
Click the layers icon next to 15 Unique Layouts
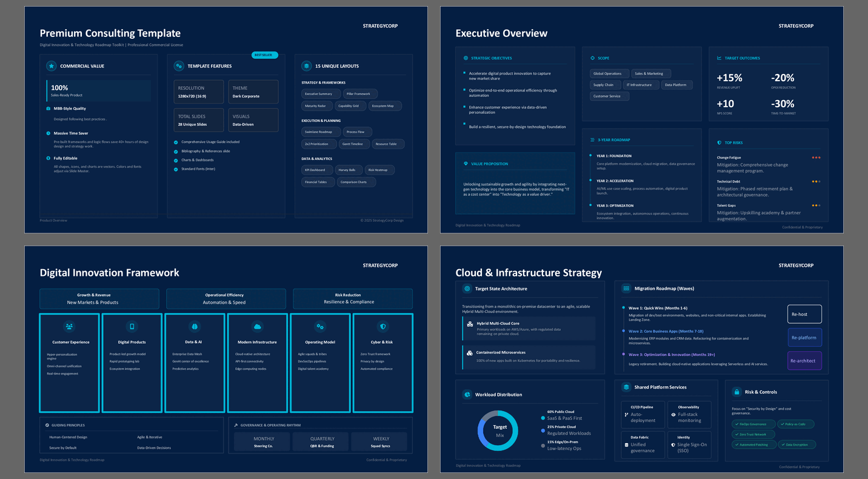coord(307,66)
